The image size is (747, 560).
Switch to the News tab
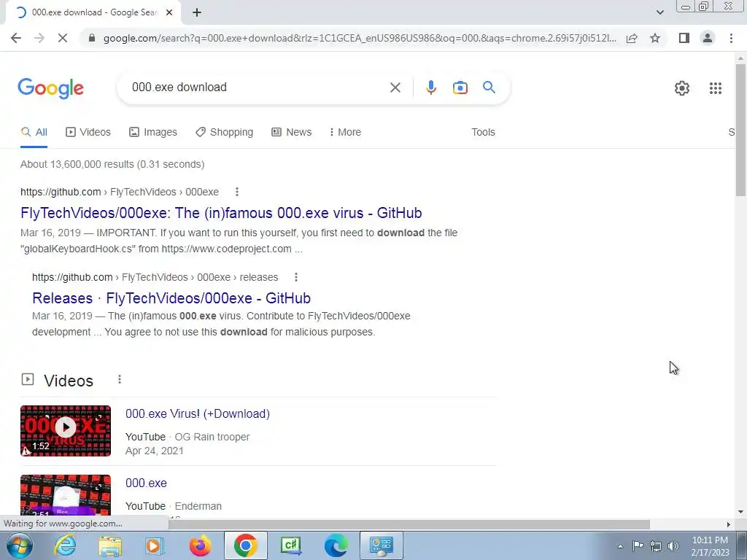[292, 132]
